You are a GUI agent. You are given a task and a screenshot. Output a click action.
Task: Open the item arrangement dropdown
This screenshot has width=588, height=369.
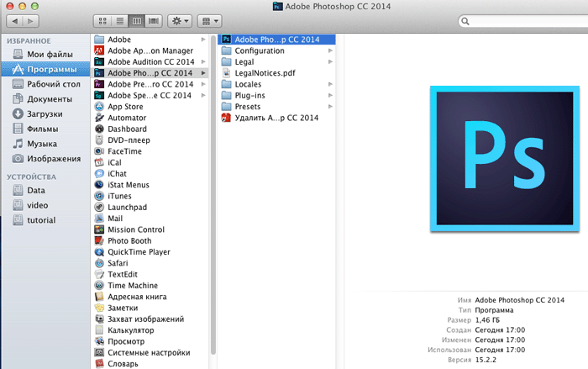tap(210, 21)
